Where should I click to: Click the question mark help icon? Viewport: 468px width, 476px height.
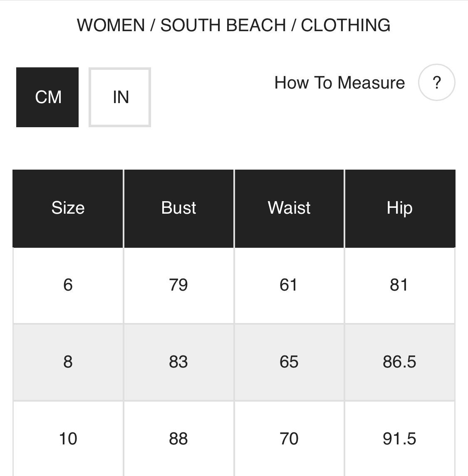coord(436,82)
